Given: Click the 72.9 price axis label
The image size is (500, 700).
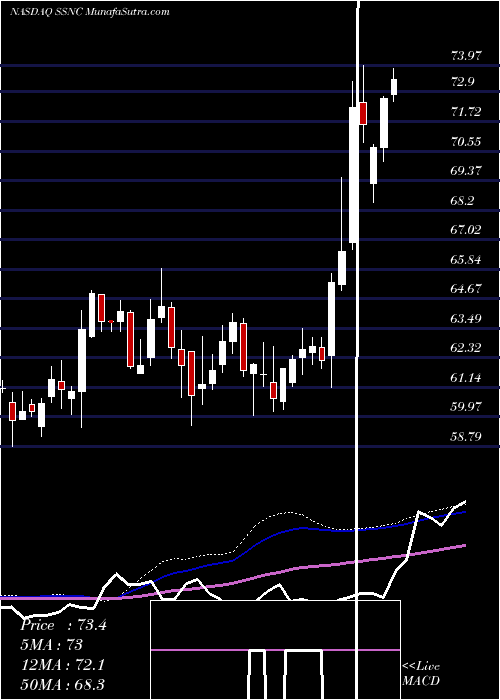Looking at the screenshot, I should [462, 82].
